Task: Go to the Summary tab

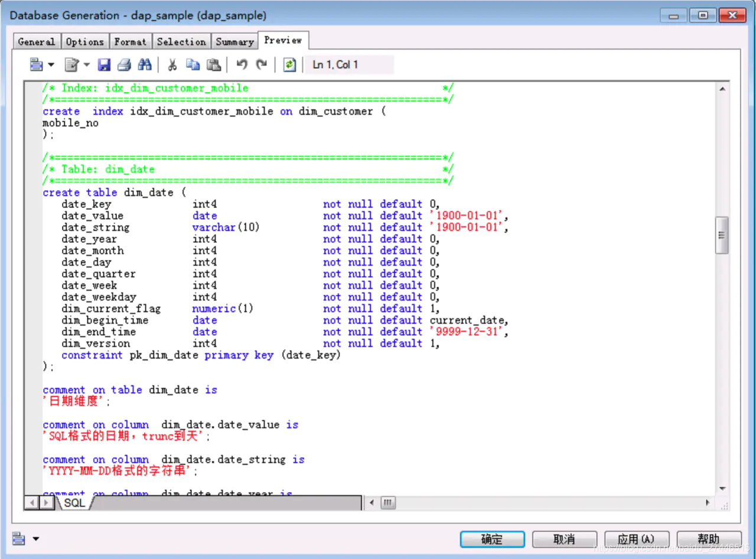Action: 234,41
